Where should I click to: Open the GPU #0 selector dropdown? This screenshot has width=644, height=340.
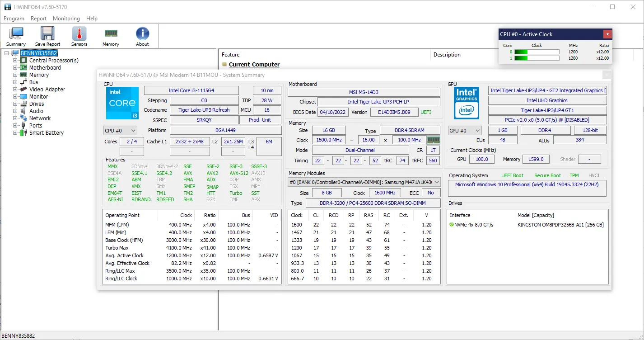pos(465,131)
